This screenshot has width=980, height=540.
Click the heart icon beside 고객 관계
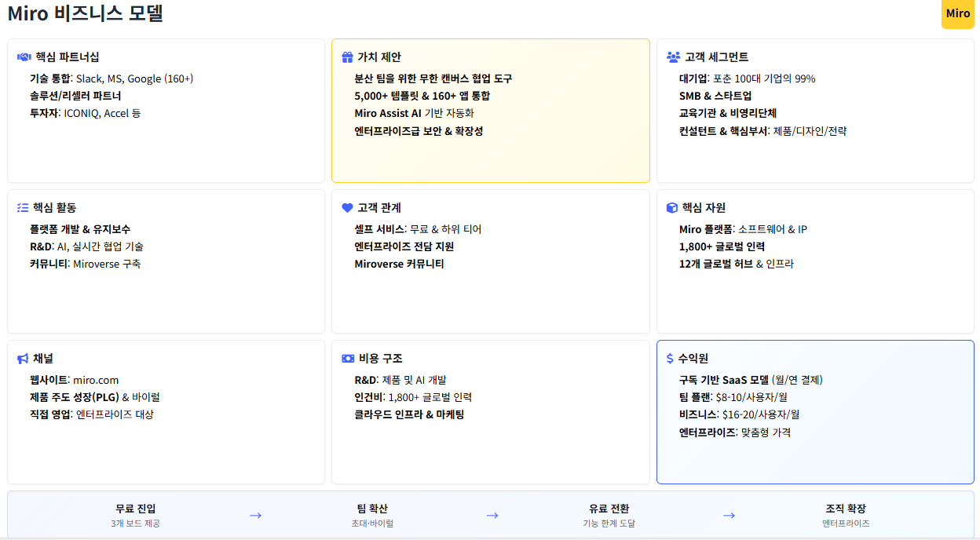click(x=347, y=208)
